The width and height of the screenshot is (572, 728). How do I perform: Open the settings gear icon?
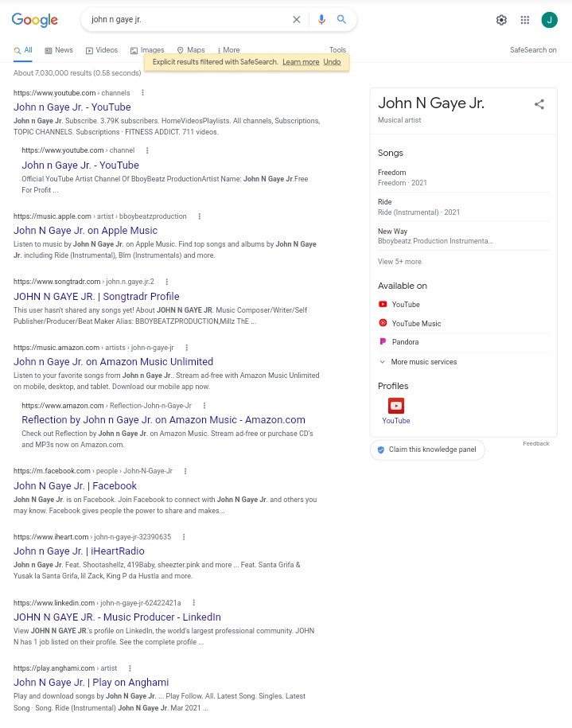coord(501,20)
